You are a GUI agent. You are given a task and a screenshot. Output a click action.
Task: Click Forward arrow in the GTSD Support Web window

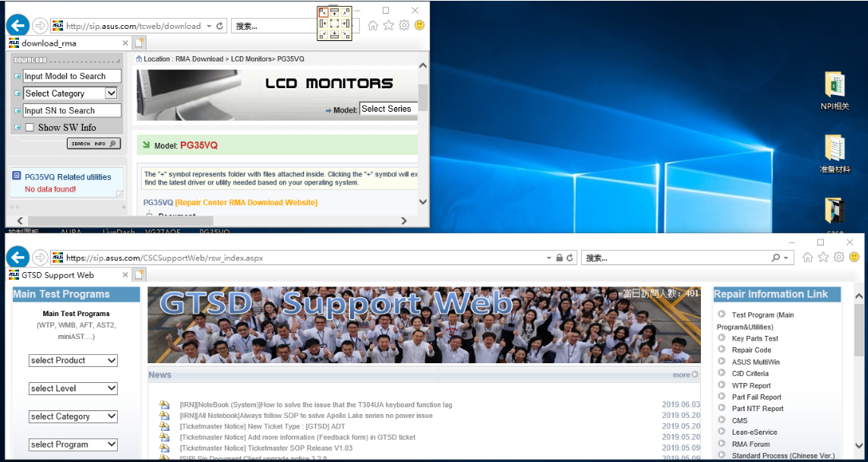click(40, 258)
